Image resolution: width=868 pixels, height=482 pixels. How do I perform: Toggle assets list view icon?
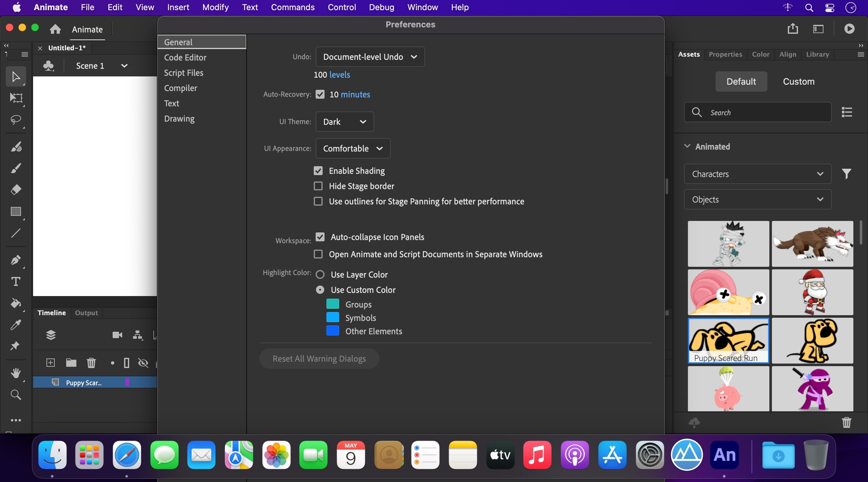tap(847, 112)
